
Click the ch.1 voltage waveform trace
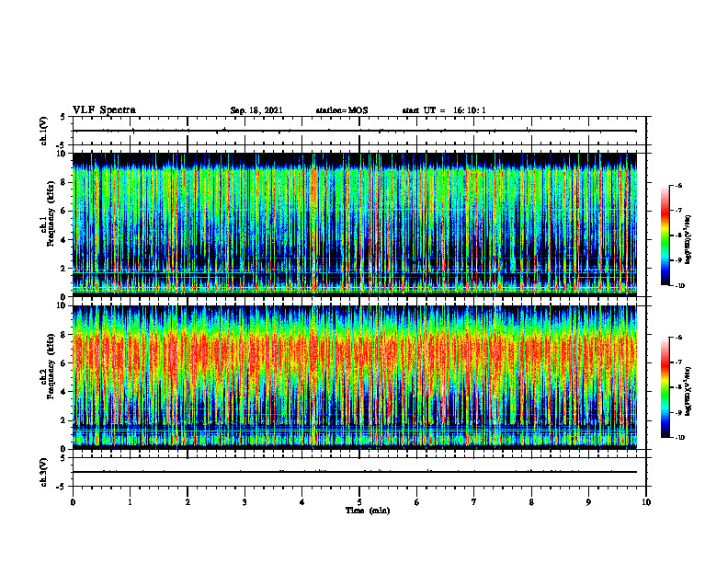click(355, 131)
